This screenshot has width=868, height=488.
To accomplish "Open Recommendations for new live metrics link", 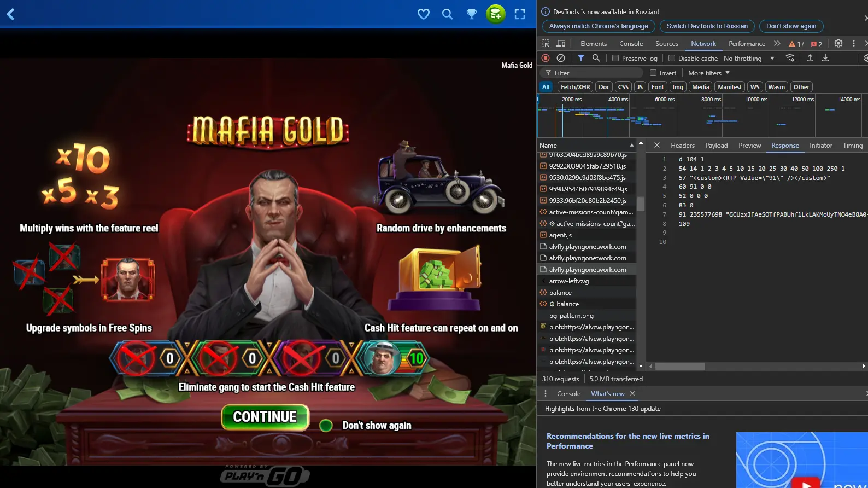I will 628,441.
